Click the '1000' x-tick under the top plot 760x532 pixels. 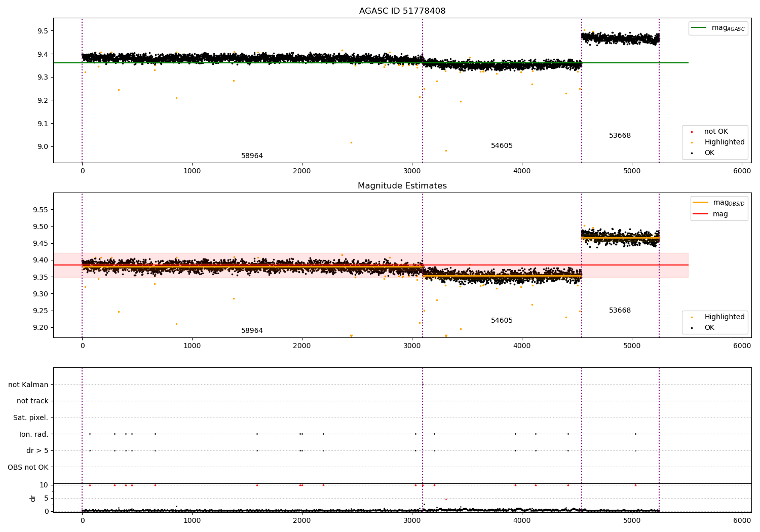(192, 171)
